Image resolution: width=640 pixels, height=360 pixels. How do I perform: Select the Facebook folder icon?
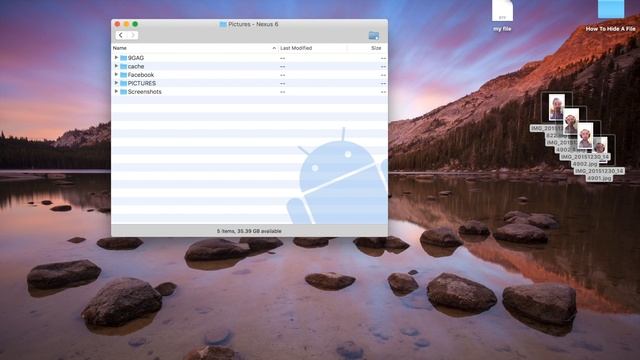(x=123, y=75)
